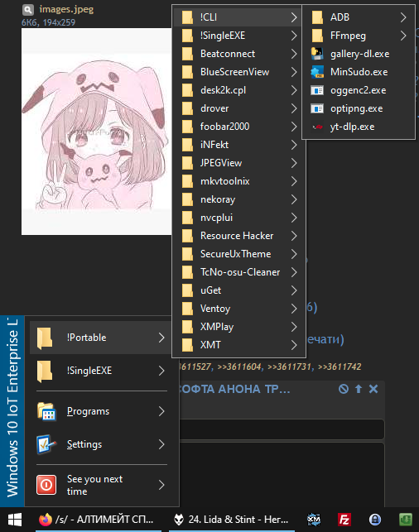
Task: Follow reply link >>3611731
Action: pos(289,367)
